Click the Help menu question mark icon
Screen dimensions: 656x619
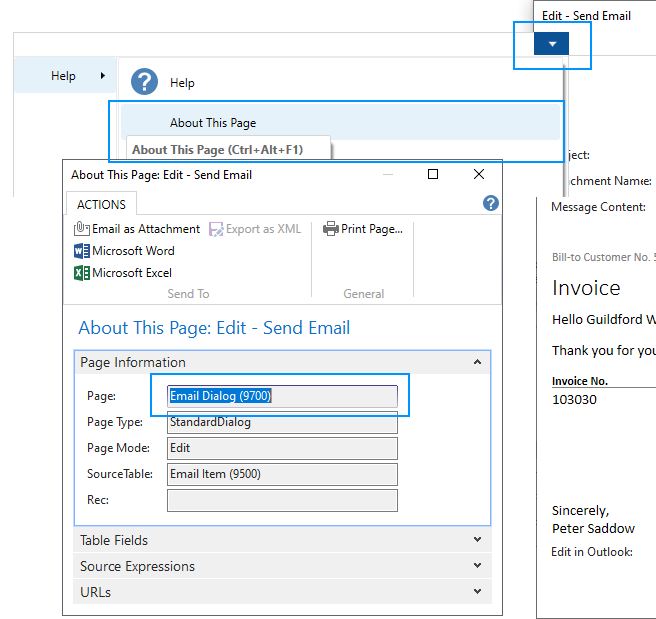(x=146, y=82)
